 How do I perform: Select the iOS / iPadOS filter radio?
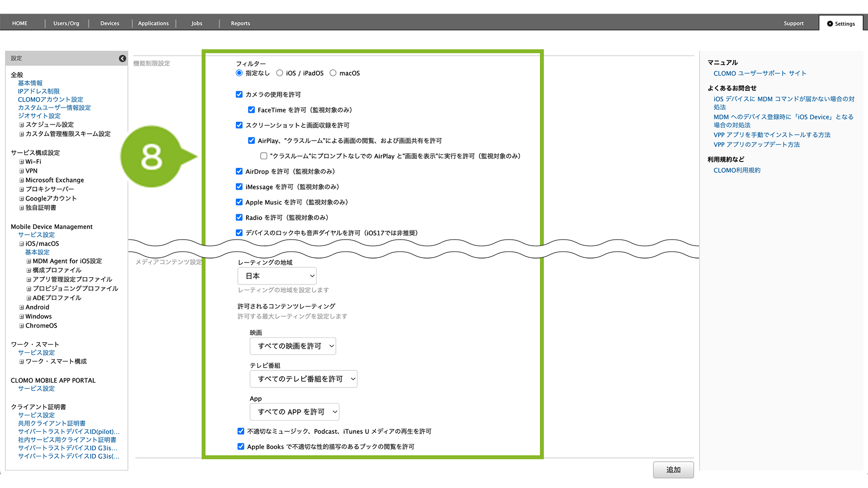coord(280,73)
